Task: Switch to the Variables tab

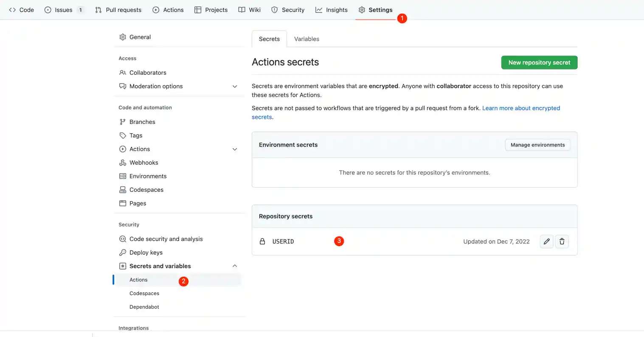Action: (x=307, y=39)
